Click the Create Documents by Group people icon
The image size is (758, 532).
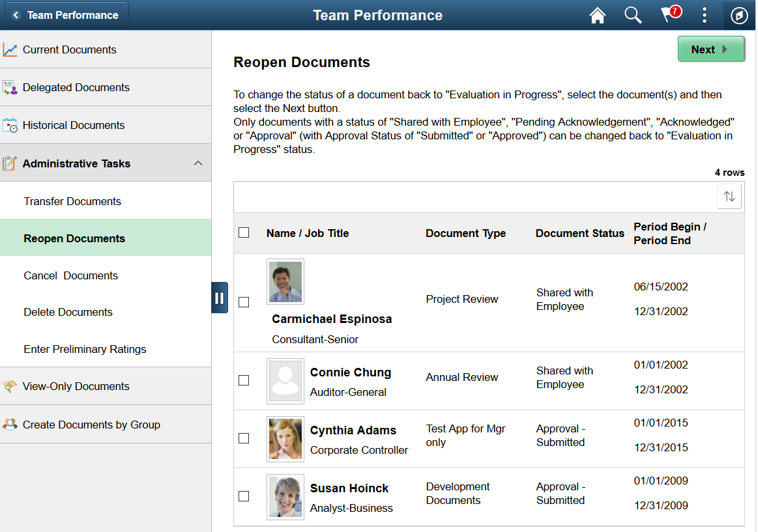(x=10, y=425)
